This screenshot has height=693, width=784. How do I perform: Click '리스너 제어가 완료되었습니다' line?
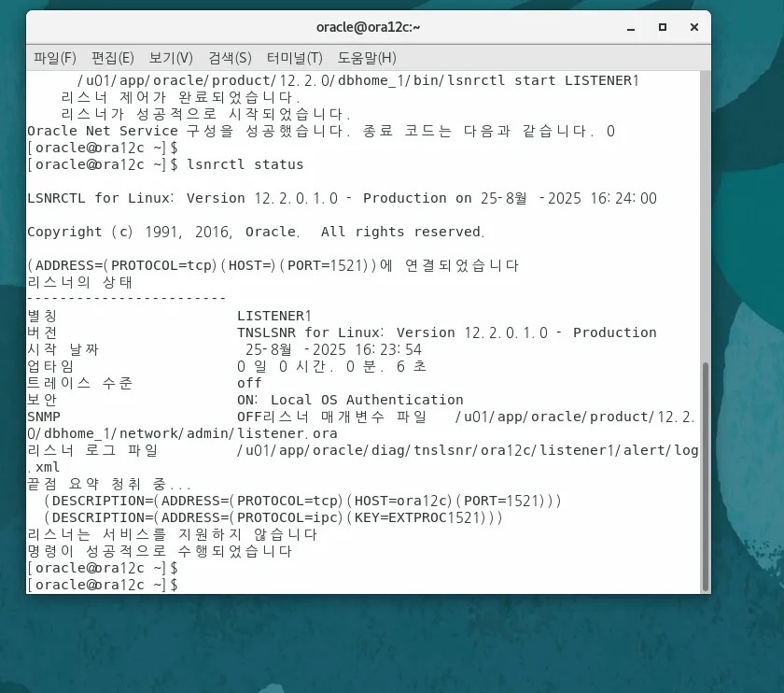click(x=180, y=97)
